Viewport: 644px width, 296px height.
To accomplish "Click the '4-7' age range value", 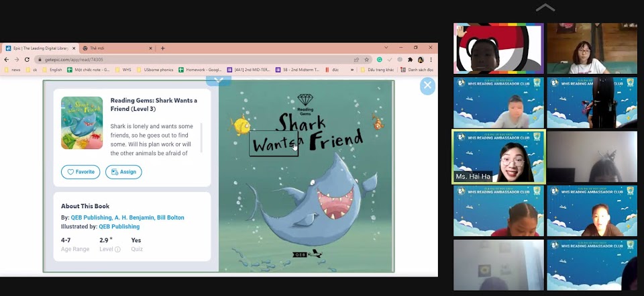I will tap(66, 240).
